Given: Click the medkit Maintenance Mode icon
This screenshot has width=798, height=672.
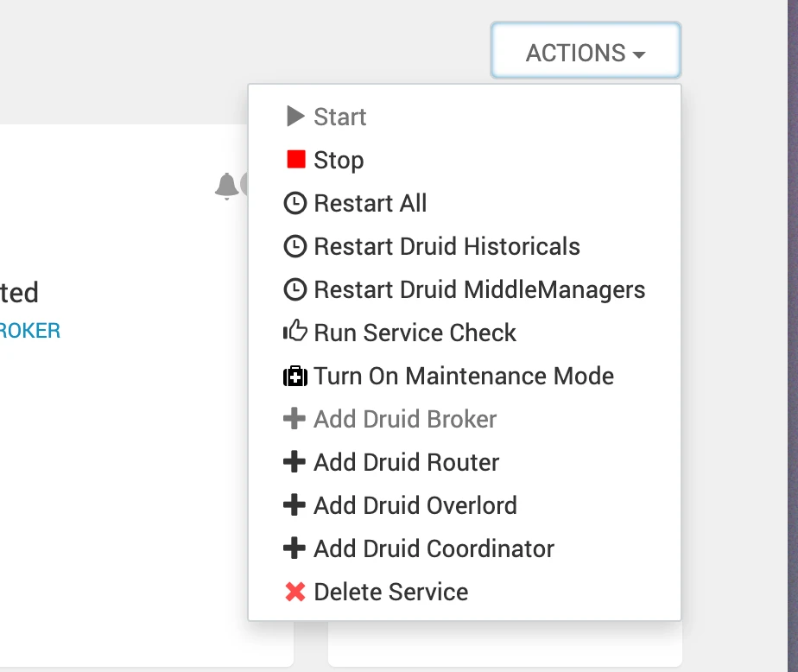Looking at the screenshot, I should (x=295, y=377).
